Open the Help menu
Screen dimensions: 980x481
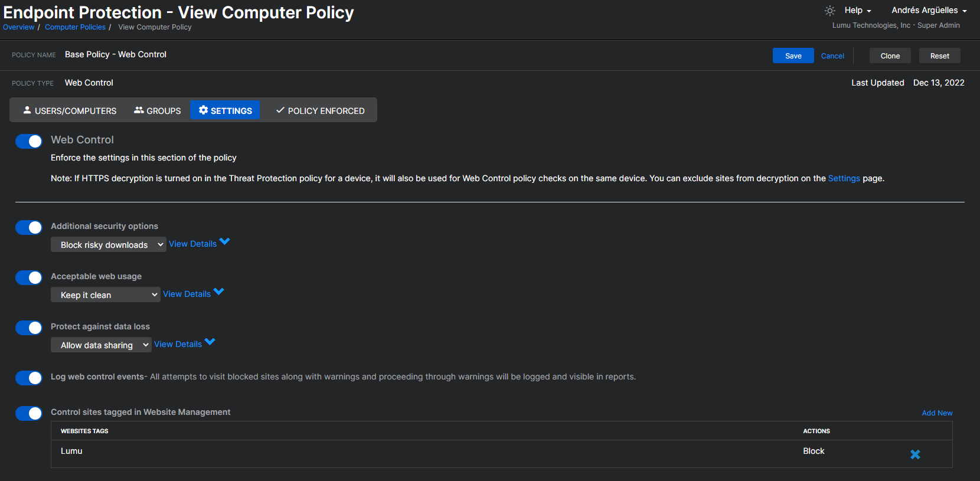857,11
